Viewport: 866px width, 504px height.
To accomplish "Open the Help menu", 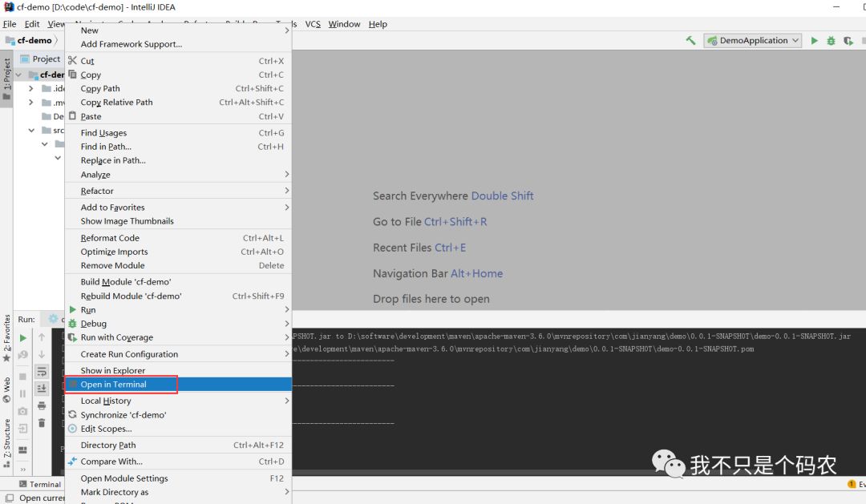I will [378, 24].
